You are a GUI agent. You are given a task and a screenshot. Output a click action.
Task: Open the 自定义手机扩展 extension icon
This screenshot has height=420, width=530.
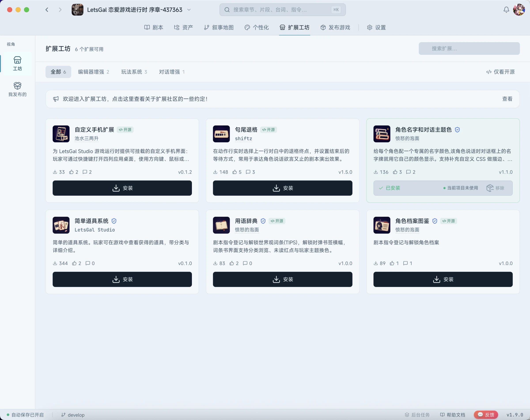61,134
